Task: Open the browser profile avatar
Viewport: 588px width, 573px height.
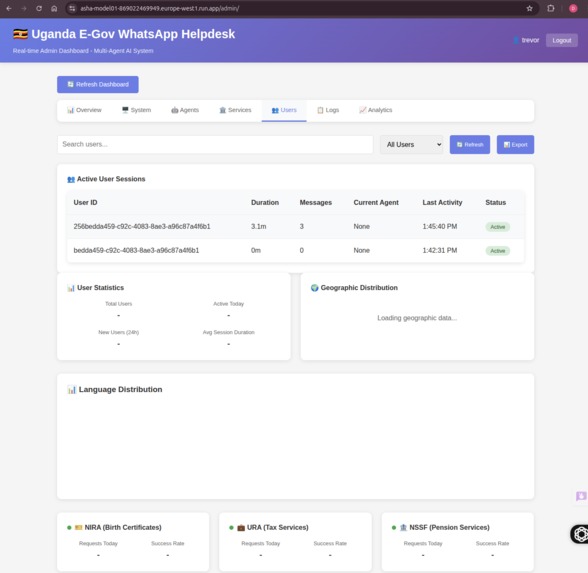Action: (573, 8)
